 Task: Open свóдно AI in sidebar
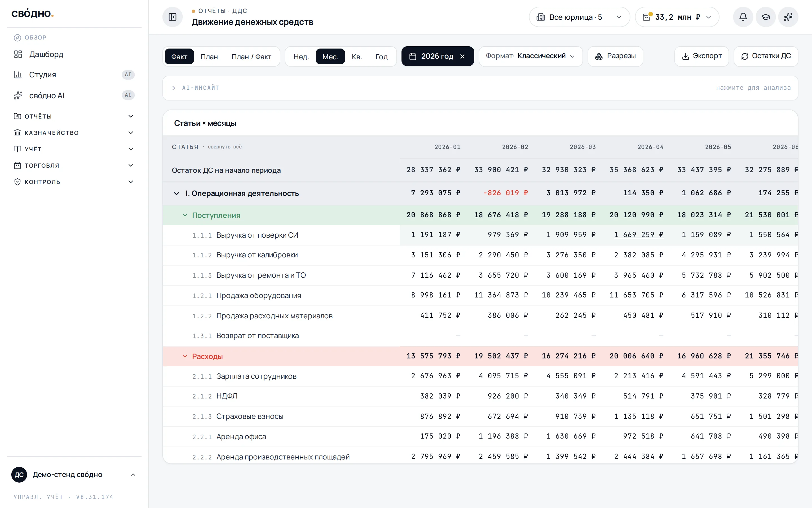74,95
